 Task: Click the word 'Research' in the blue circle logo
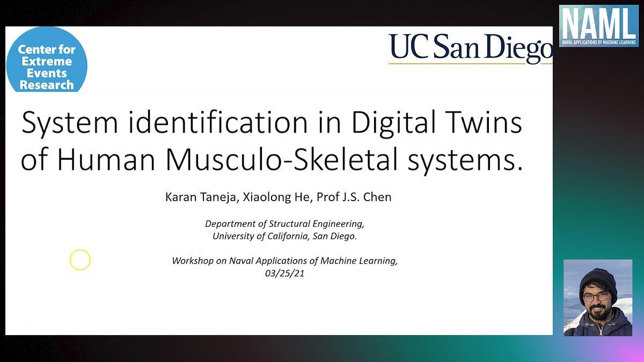click(47, 85)
